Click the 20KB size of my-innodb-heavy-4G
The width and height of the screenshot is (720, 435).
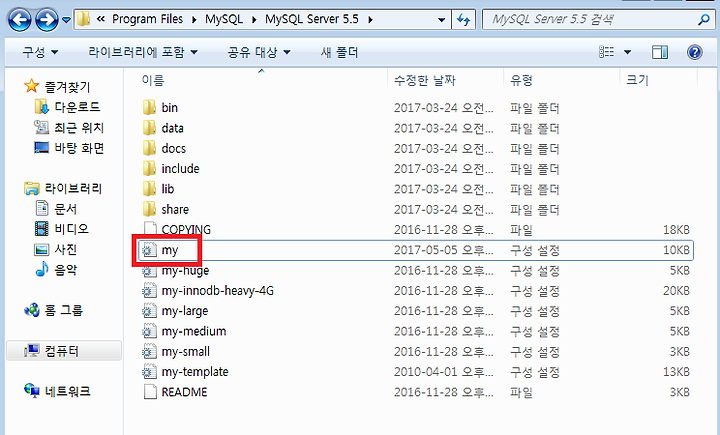pyautogui.click(x=676, y=290)
